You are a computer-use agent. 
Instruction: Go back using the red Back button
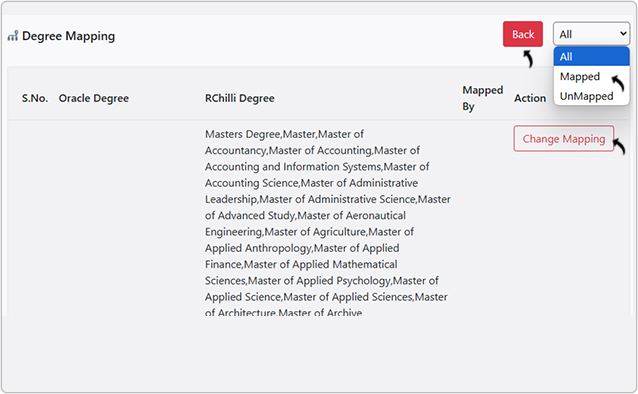[523, 34]
